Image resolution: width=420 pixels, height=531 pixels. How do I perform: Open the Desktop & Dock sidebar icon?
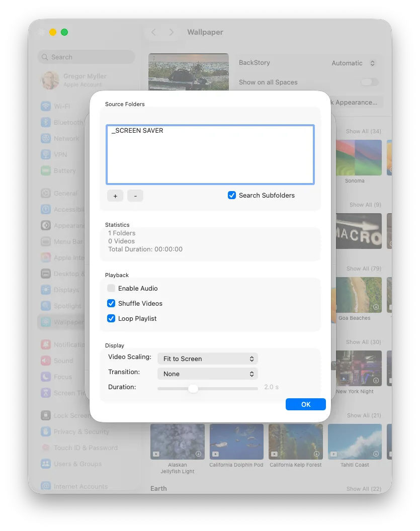pos(46,274)
